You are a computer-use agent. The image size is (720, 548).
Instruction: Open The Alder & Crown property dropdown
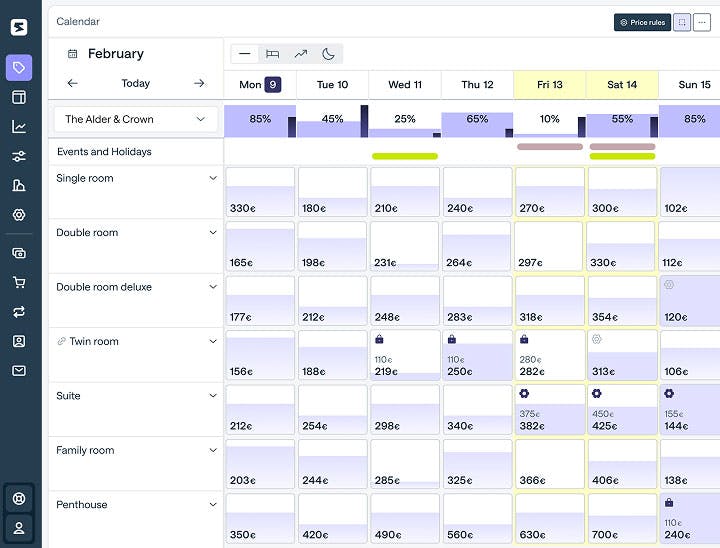(135, 119)
